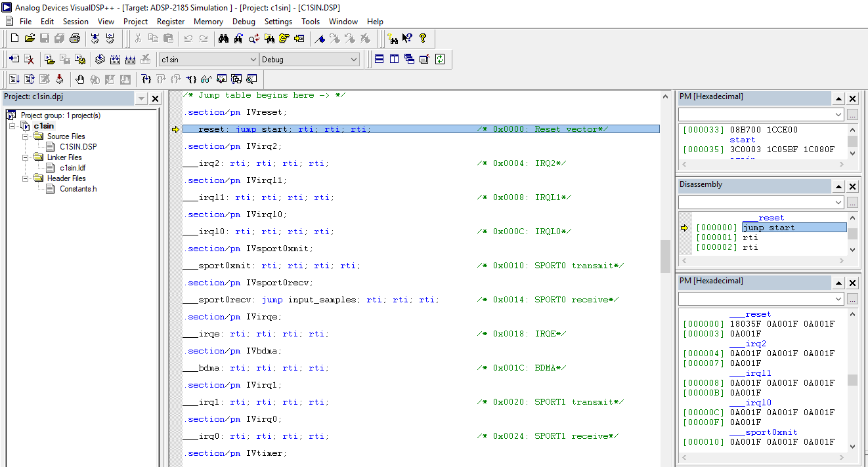Open the Register menu

171,21
